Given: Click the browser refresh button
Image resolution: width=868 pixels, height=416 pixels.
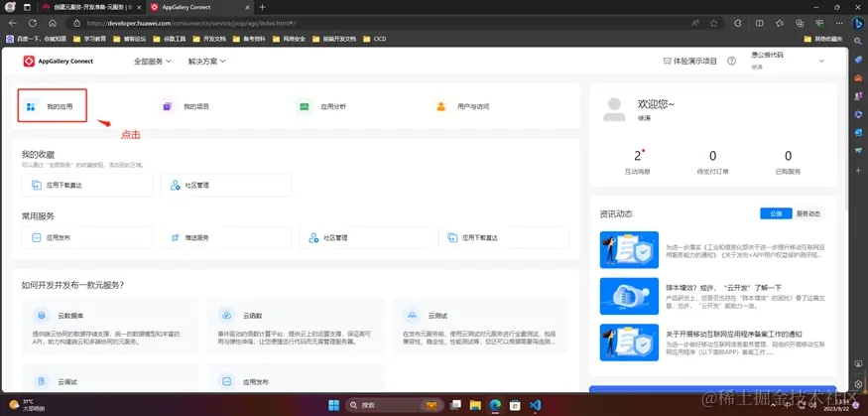Looking at the screenshot, I should coord(33,23).
